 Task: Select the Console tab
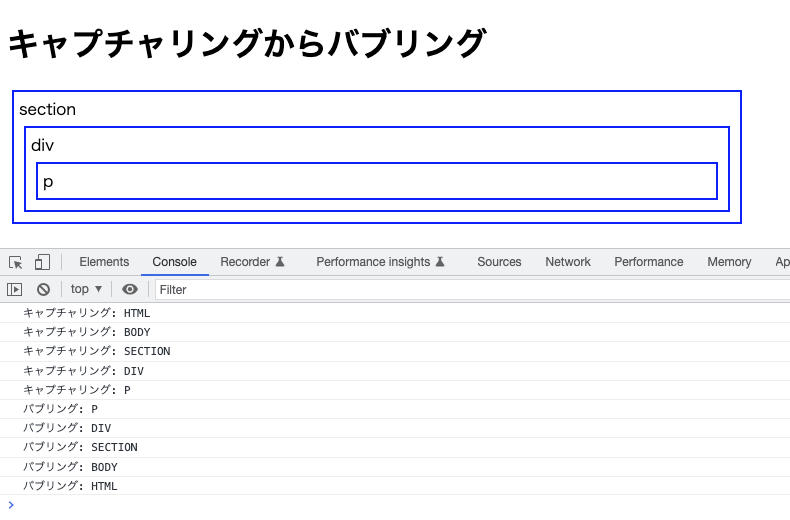point(174,262)
